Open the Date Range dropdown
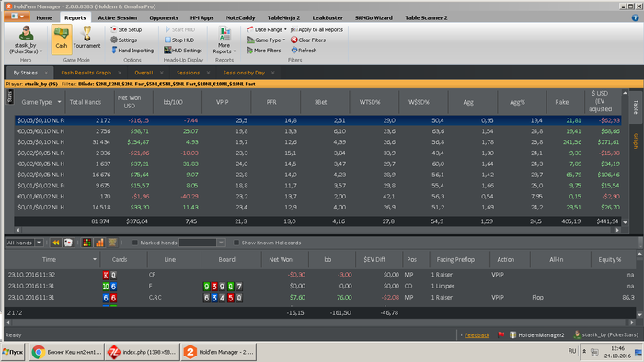The image size is (644, 362). (x=267, y=29)
